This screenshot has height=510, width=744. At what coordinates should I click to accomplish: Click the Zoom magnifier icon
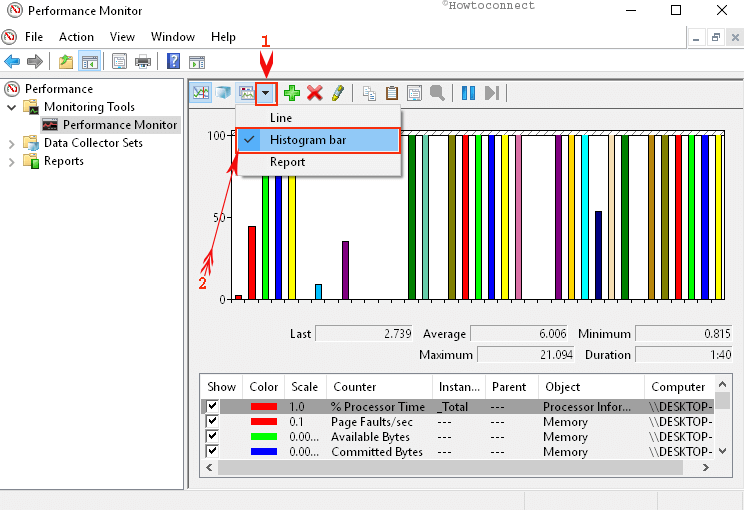click(437, 93)
